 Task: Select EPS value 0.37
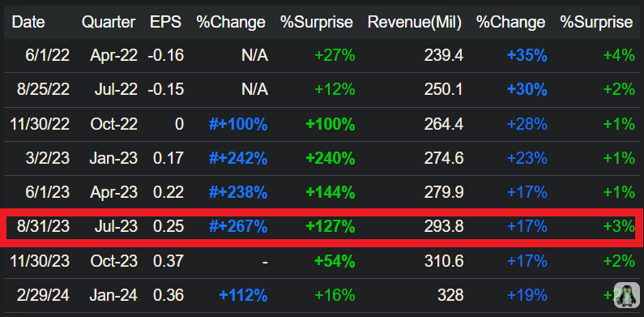pos(168,261)
